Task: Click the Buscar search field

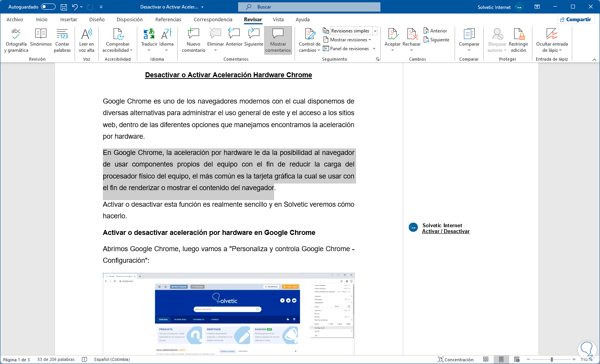Action: point(309,7)
